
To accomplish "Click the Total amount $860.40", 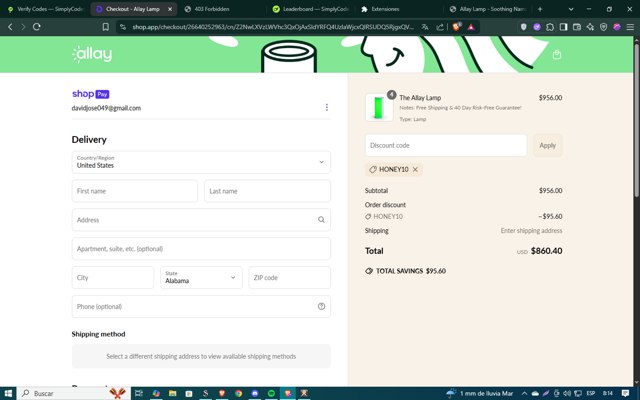I will click(546, 251).
